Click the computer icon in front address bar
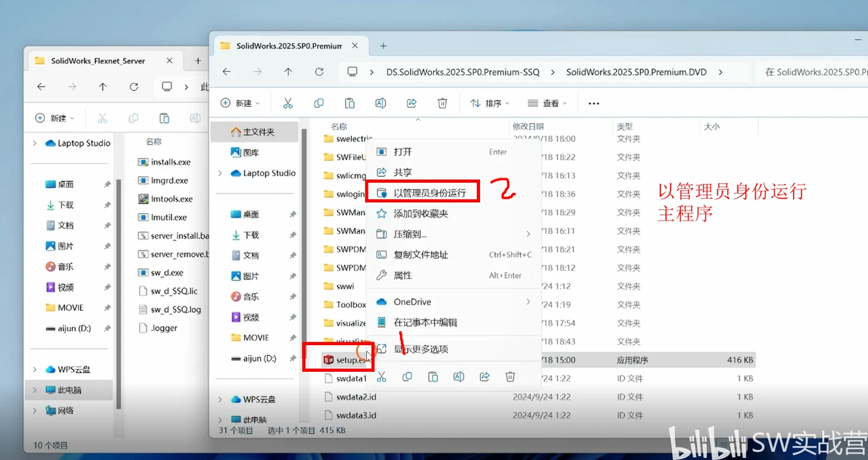Viewport: 868px width, 460px height. [x=352, y=72]
